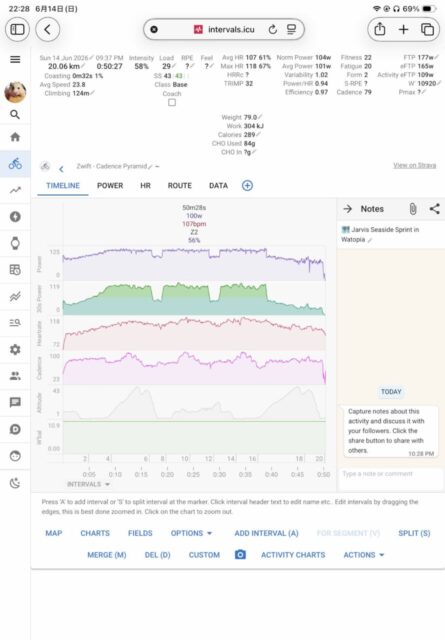Click the FIELDS button
This screenshot has width=445, height=640.
(140, 533)
